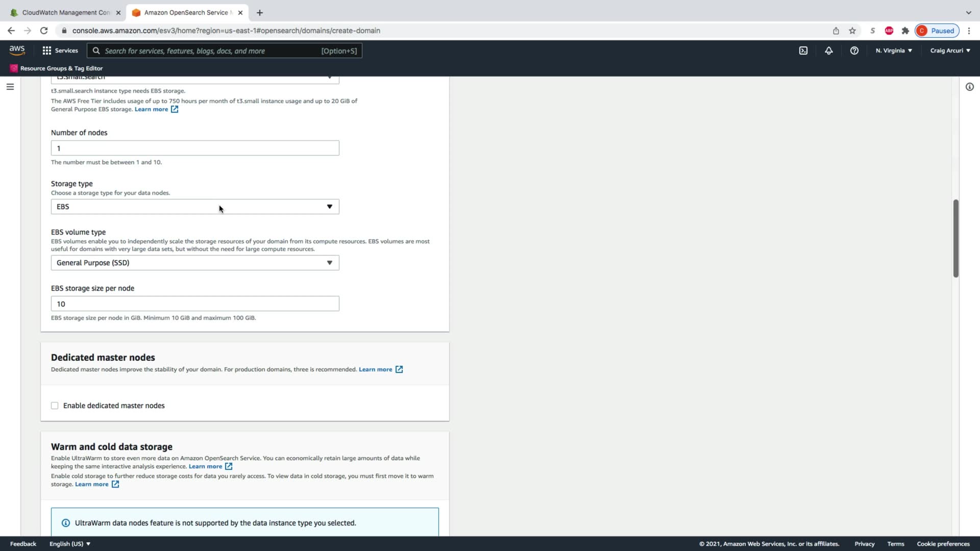
Task: Click the notifications bell icon
Action: [828, 51]
